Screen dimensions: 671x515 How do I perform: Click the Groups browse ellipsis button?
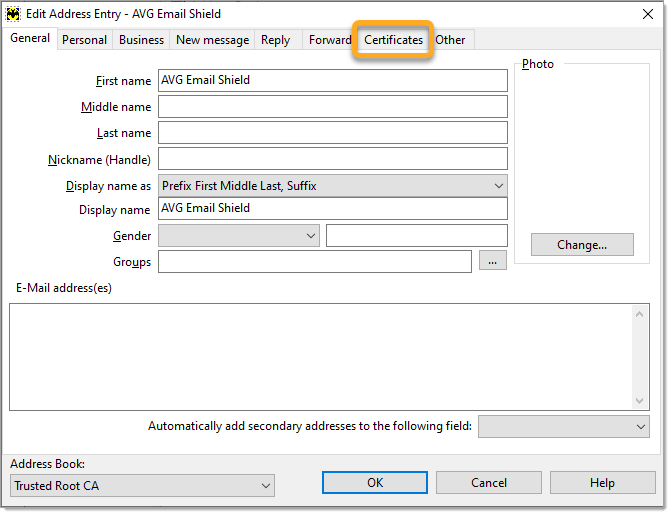(493, 261)
